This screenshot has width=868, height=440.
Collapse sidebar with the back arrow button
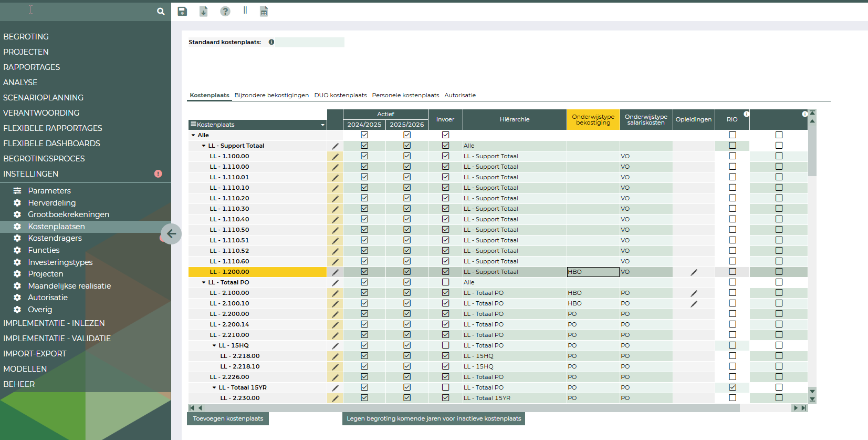tap(171, 234)
